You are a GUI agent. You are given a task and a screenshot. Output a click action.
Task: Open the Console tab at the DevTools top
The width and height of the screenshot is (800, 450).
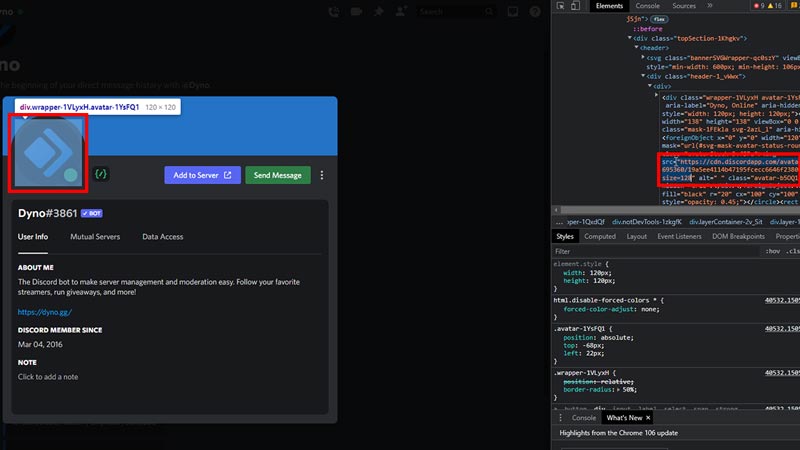point(647,6)
